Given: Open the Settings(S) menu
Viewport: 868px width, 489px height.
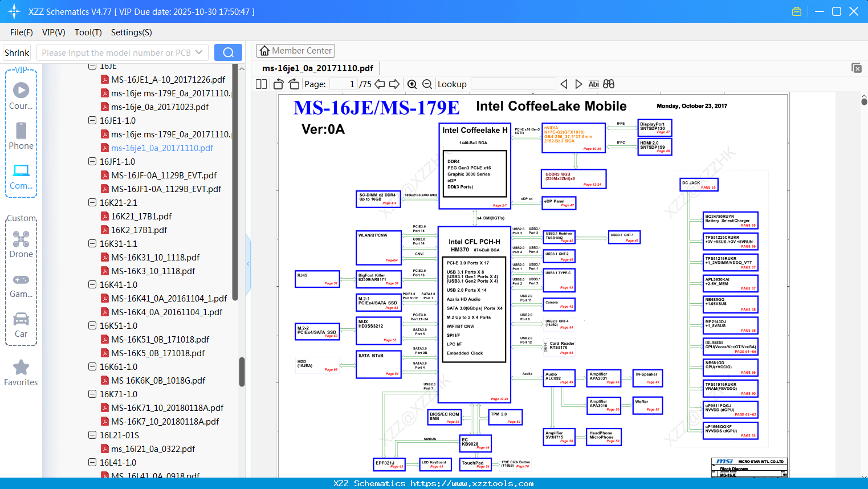Looking at the screenshot, I should coord(132,32).
